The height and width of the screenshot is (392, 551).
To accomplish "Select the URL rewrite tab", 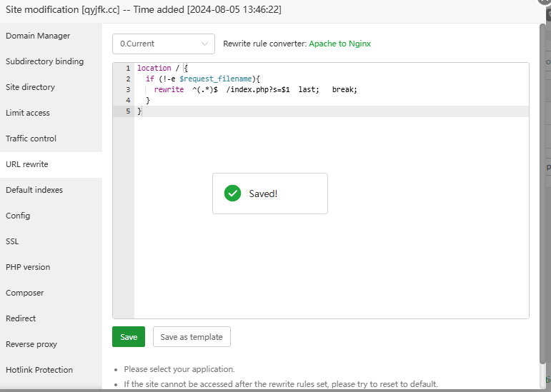I will 27,164.
